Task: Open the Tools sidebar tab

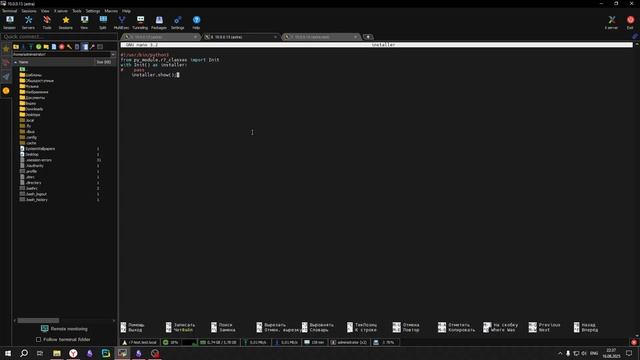Action: 6,63
